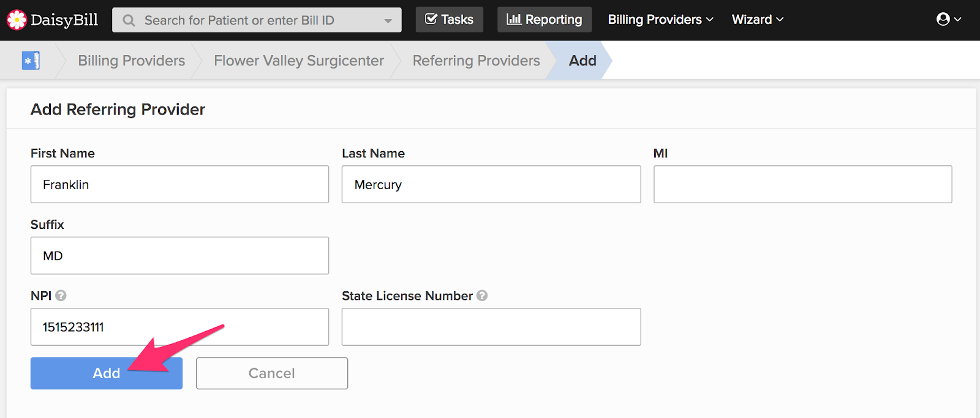Click the State License Number field

[491, 327]
